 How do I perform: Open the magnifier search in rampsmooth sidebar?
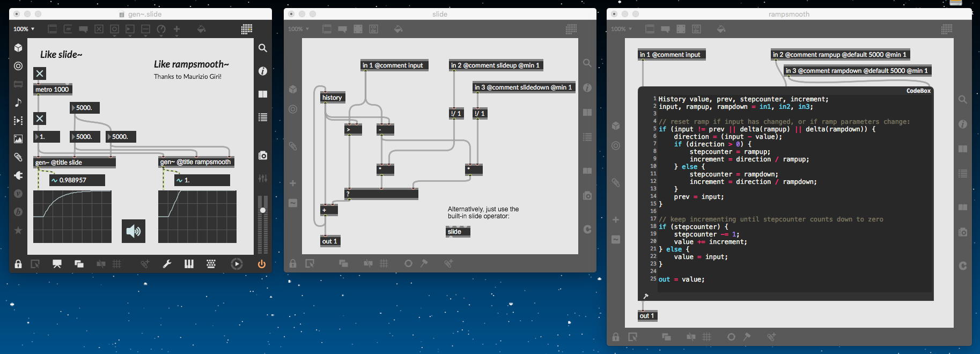pos(963,99)
